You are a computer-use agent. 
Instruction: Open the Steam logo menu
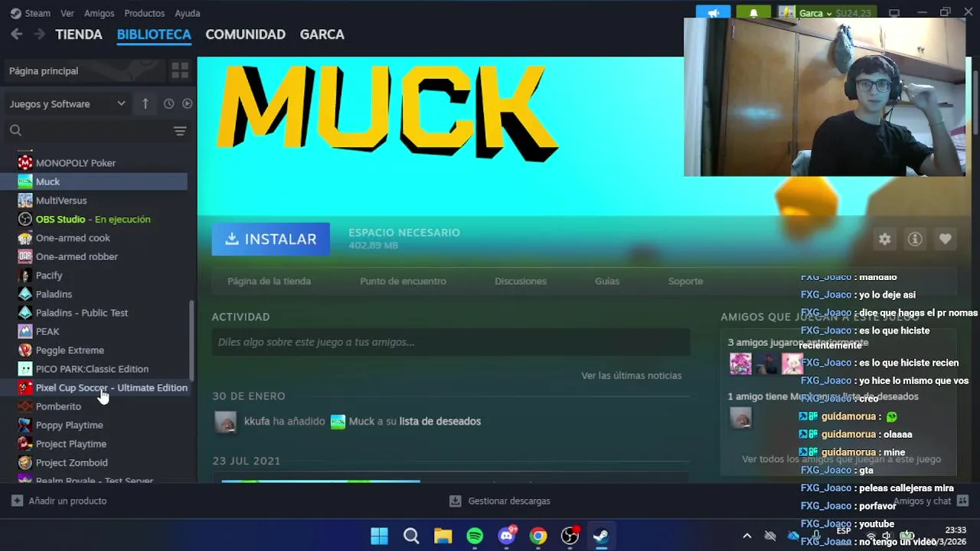click(30, 13)
